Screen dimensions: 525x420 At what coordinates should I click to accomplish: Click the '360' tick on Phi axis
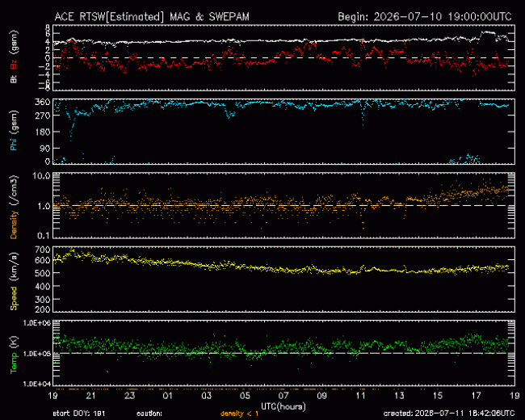(43, 102)
